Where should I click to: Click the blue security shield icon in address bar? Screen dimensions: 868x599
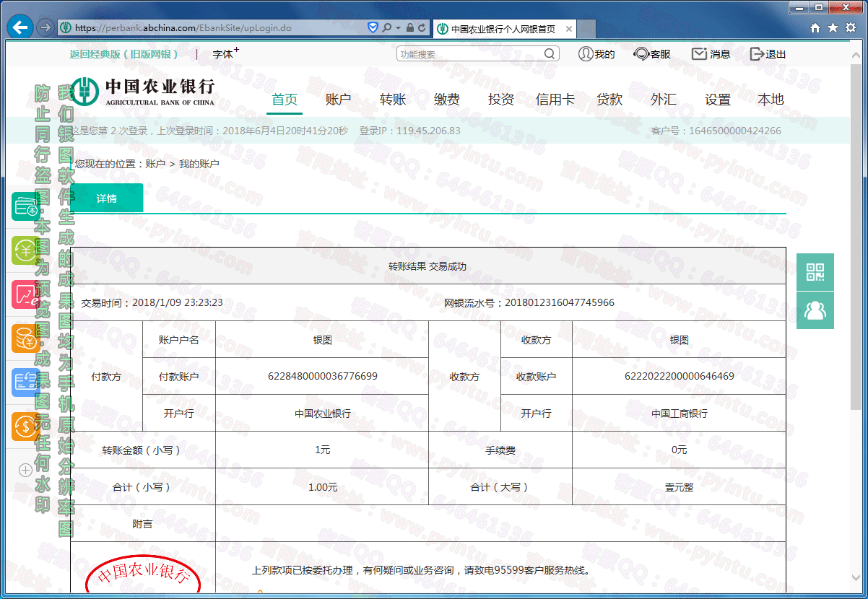(373, 28)
